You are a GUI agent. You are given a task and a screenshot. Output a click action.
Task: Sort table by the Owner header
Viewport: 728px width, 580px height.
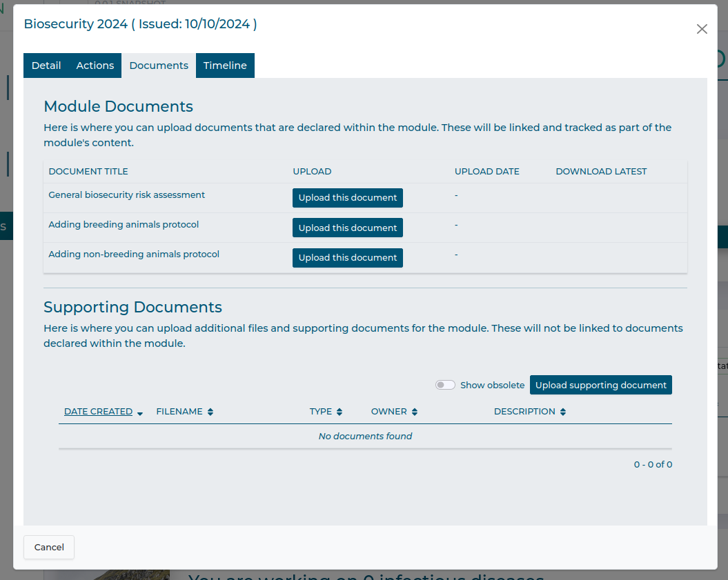point(389,412)
